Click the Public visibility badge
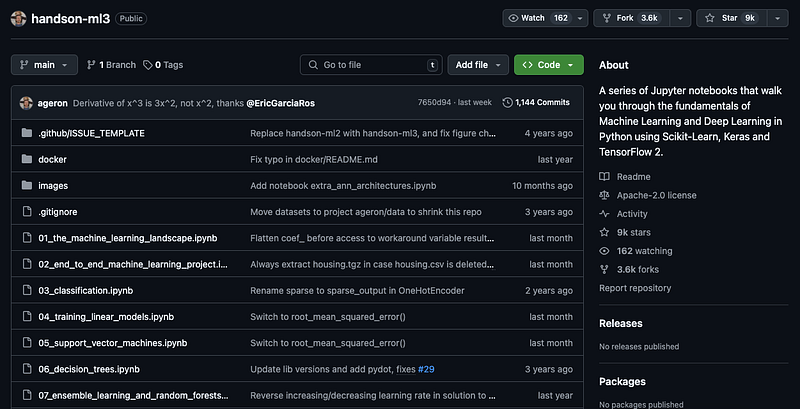800x409 pixels. (x=131, y=19)
